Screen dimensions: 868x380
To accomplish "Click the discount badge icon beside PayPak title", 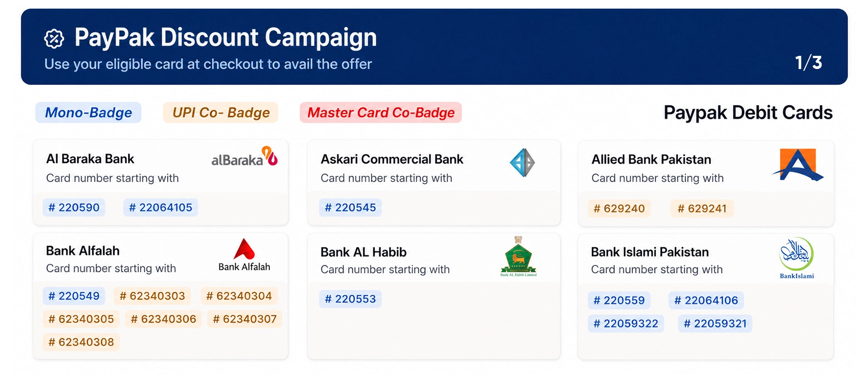I will [x=54, y=39].
